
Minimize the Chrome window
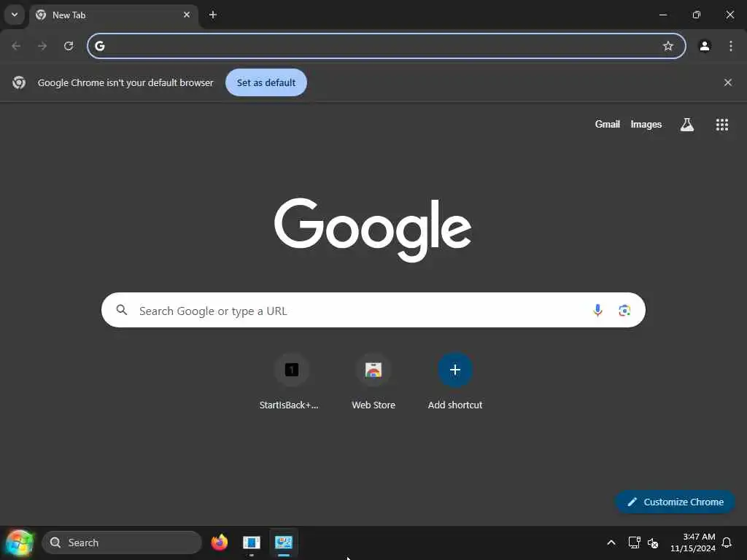coord(662,15)
